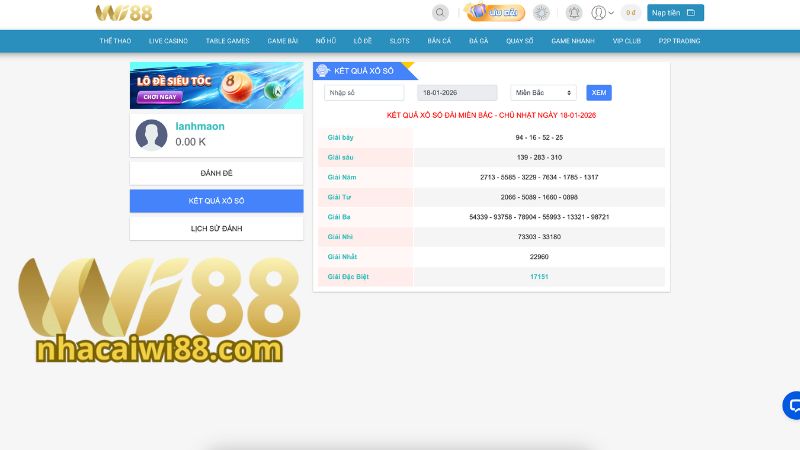Screen dimensions: 800x450
Task: Open the Ưu đãi promotions badge
Action: [x=495, y=12]
